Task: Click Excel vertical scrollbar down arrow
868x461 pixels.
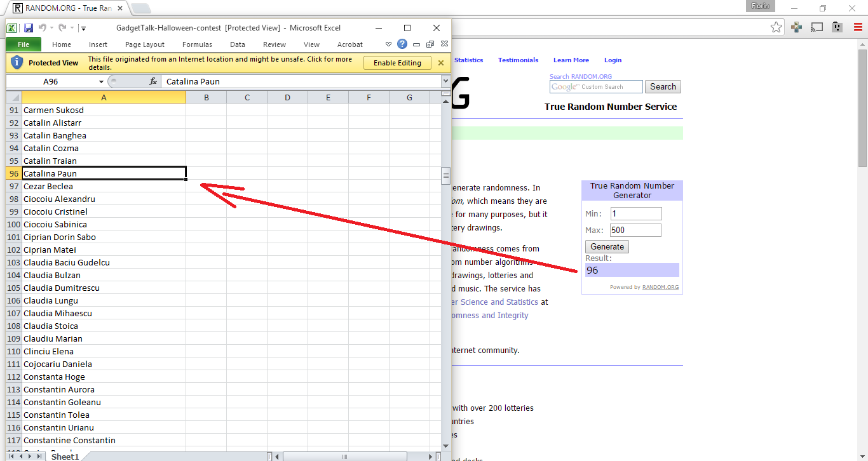Action: [x=446, y=446]
